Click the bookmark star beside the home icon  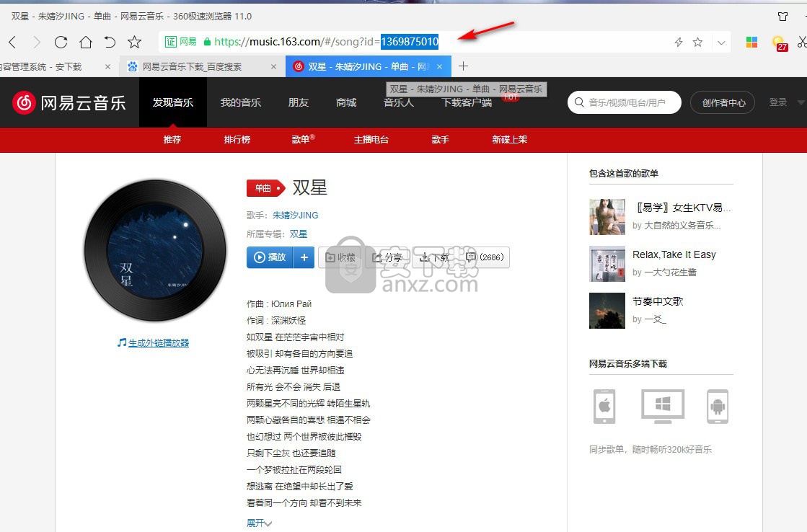point(134,42)
